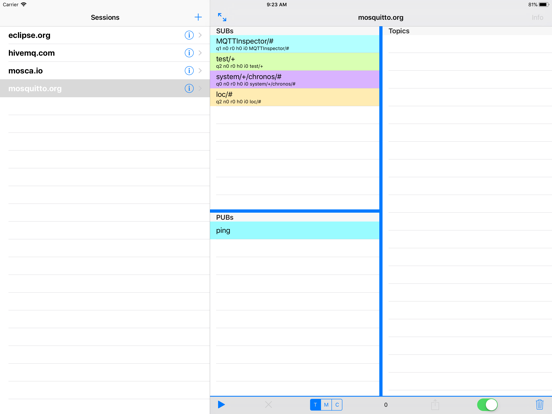The width and height of the screenshot is (552, 414).
Task: Open info for mosquitto.org session
Action: (x=189, y=88)
